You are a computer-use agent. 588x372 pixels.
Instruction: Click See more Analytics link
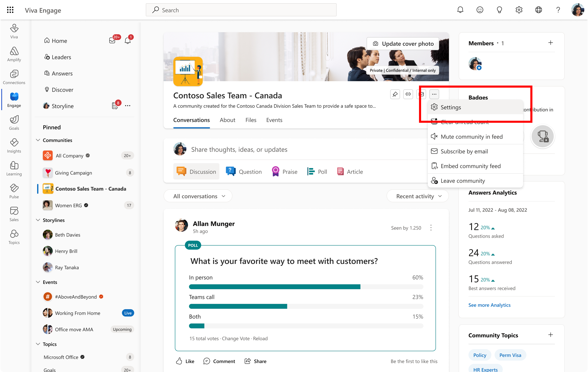(x=489, y=305)
